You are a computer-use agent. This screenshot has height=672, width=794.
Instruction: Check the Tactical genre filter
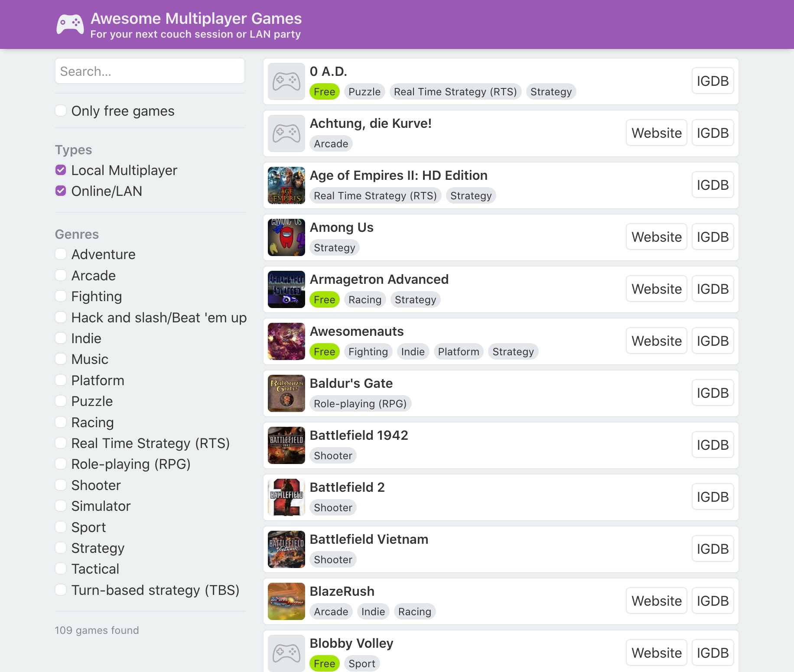point(61,568)
